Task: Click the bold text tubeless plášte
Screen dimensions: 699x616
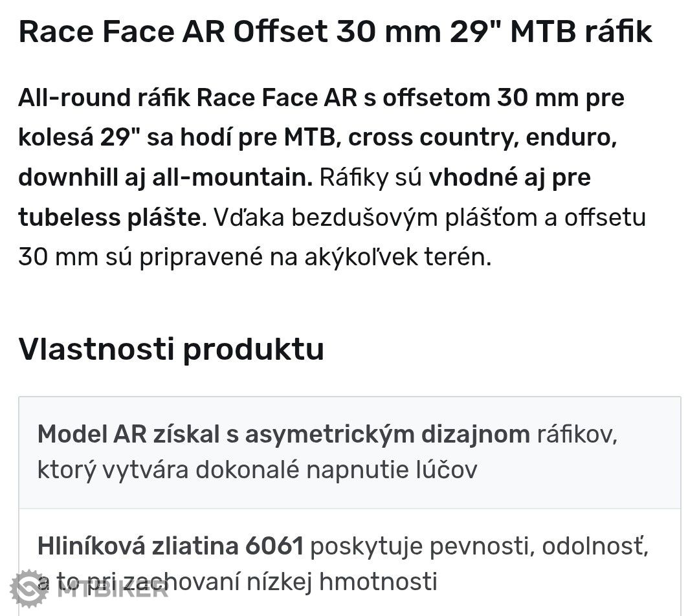Action: coord(109,217)
